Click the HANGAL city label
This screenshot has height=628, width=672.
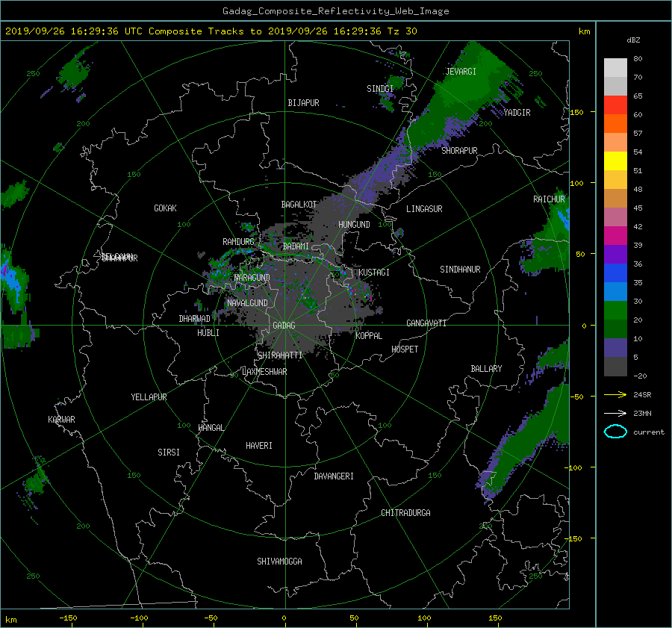click(x=211, y=428)
